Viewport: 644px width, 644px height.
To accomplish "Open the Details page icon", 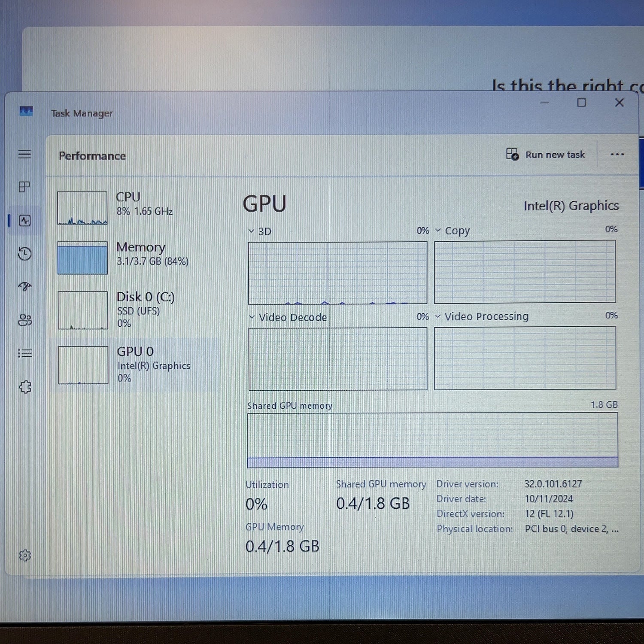I will point(25,353).
